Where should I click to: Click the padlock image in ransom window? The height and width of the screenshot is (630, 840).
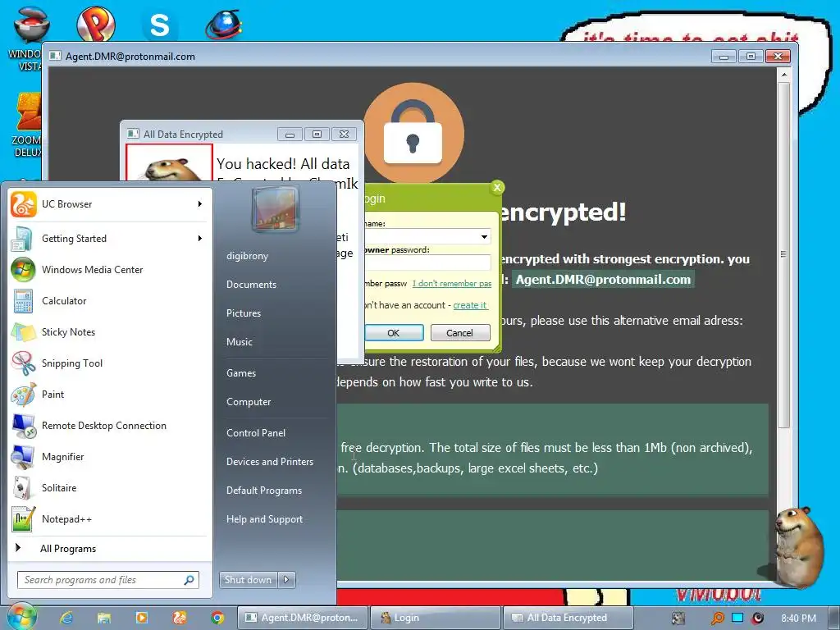413,133
